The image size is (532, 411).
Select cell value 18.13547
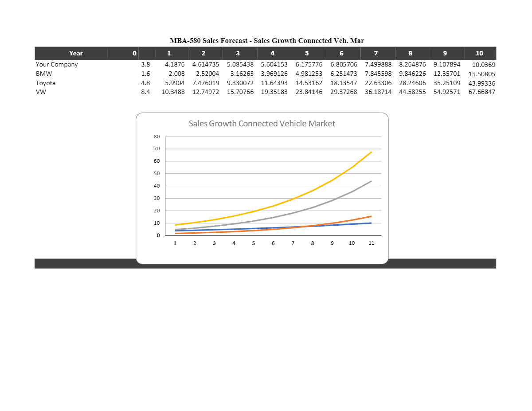(x=344, y=83)
